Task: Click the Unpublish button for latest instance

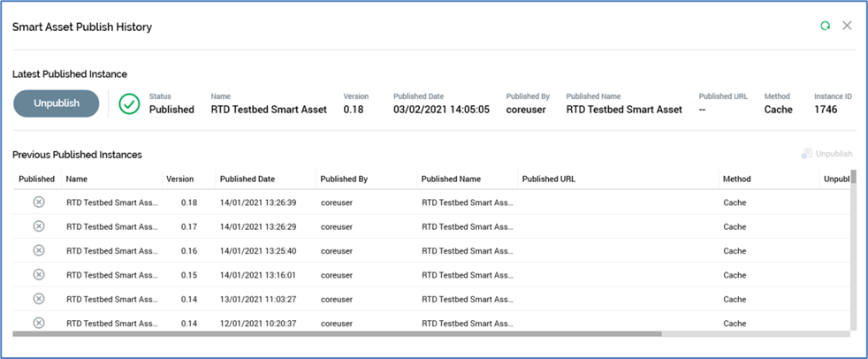Action: pos(57,103)
